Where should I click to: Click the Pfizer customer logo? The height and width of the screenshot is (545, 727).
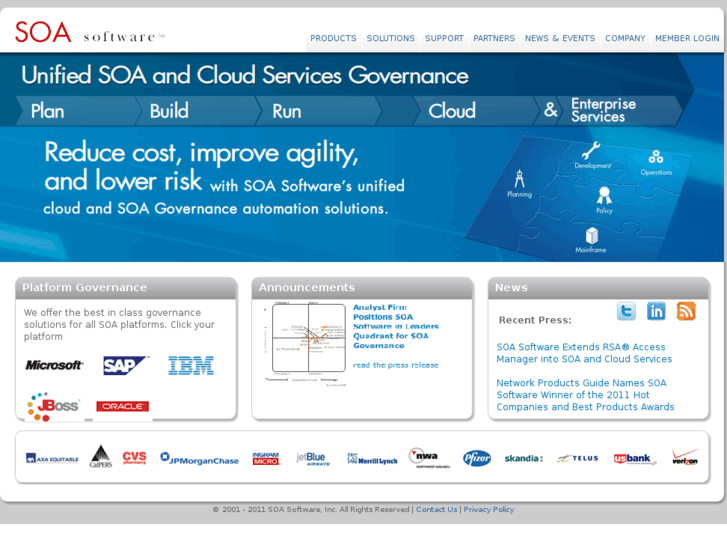coord(477,458)
